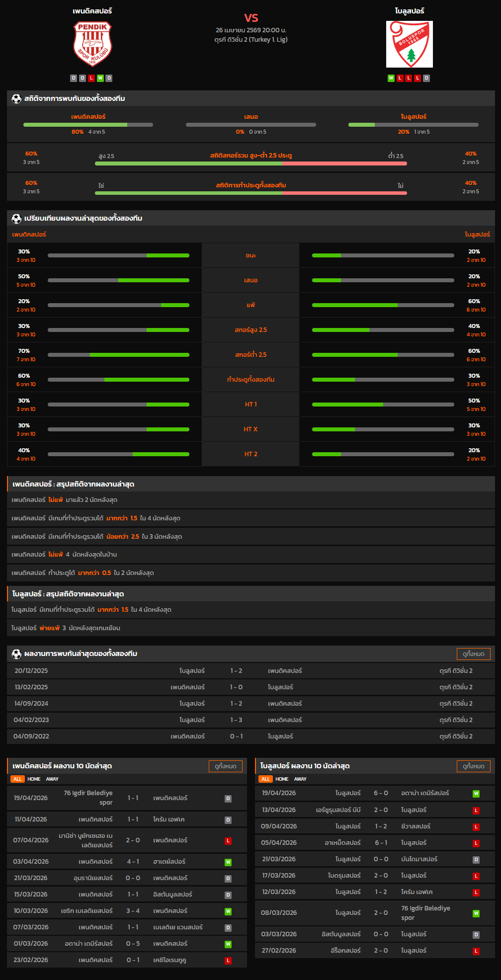This screenshot has height=980, width=501.
Task: Click green W badge under Boluspor logo
Action: coord(391,78)
